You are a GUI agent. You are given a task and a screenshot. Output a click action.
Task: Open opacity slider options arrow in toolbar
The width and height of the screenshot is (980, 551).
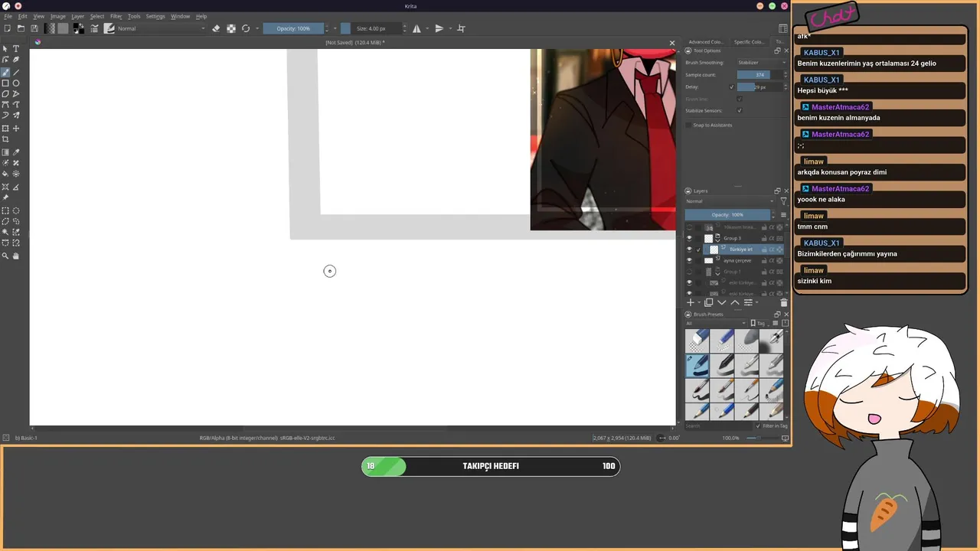point(335,28)
